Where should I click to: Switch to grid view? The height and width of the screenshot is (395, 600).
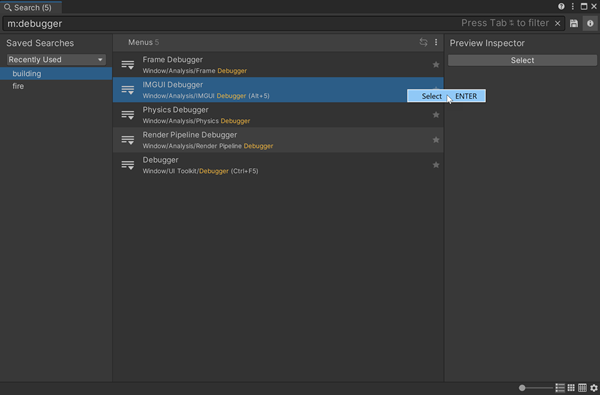pyautogui.click(x=571, y=388)
